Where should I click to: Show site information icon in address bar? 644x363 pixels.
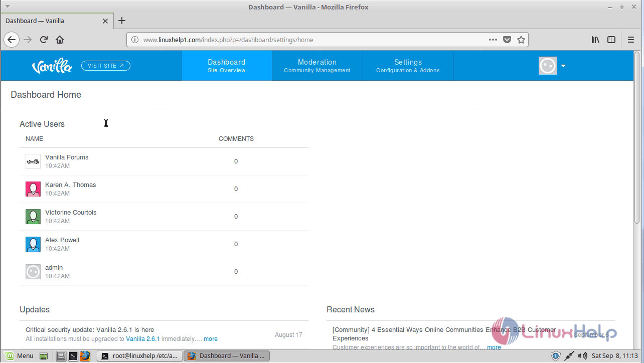click(134, 40)
